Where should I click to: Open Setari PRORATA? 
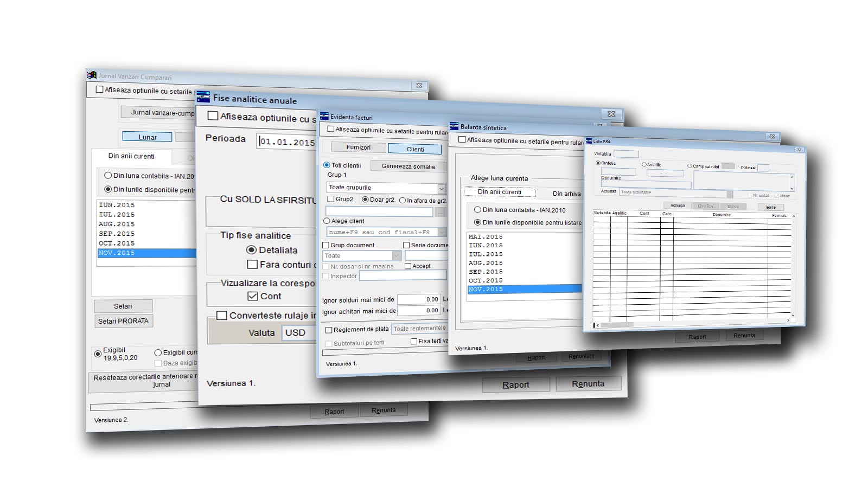(124, 321)
